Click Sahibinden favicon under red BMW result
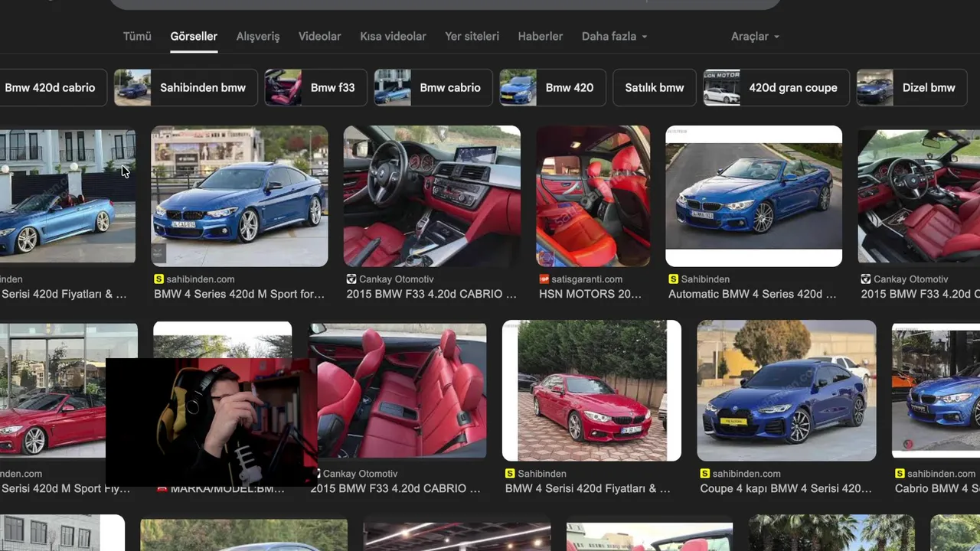980x551 pixels. tap(511, 474)
